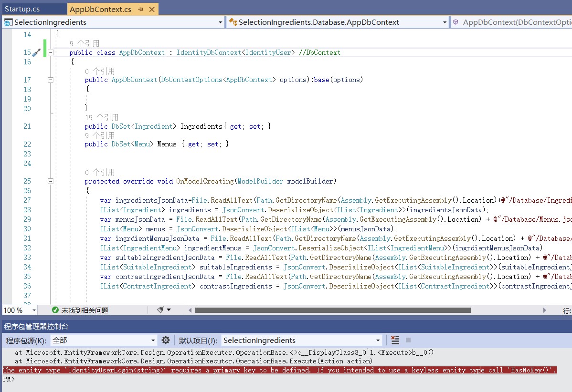Screen dimensions: 572x392
Task: Collapse the OnModelCreating method at line 25
Action: click(51, 181)
